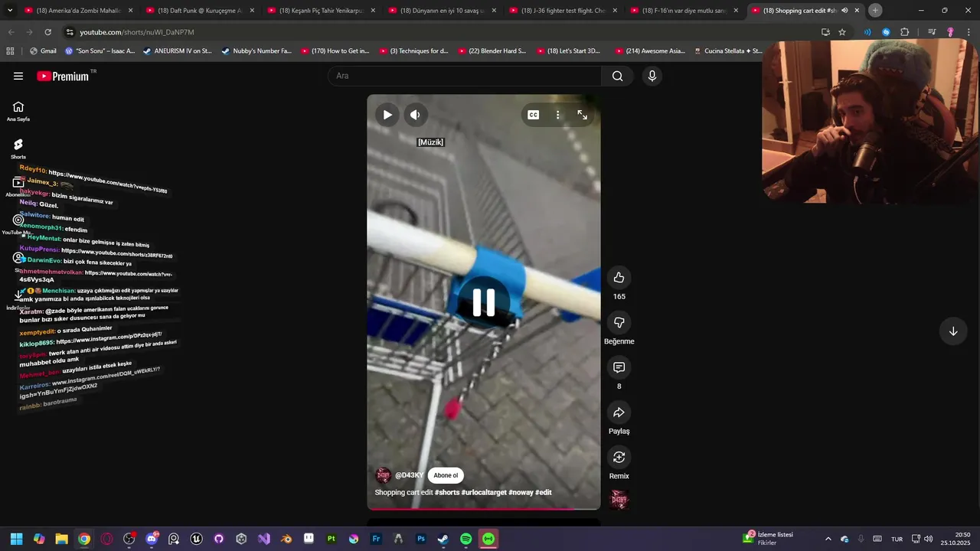This screenshot has height=551, width=980.
Task: Open the ANEURISM IV on St... bookmark
Action: click(x=178, y=51)
